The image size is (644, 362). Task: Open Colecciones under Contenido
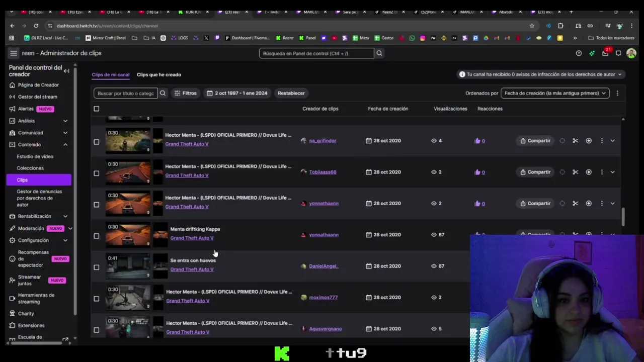(30, 168)
